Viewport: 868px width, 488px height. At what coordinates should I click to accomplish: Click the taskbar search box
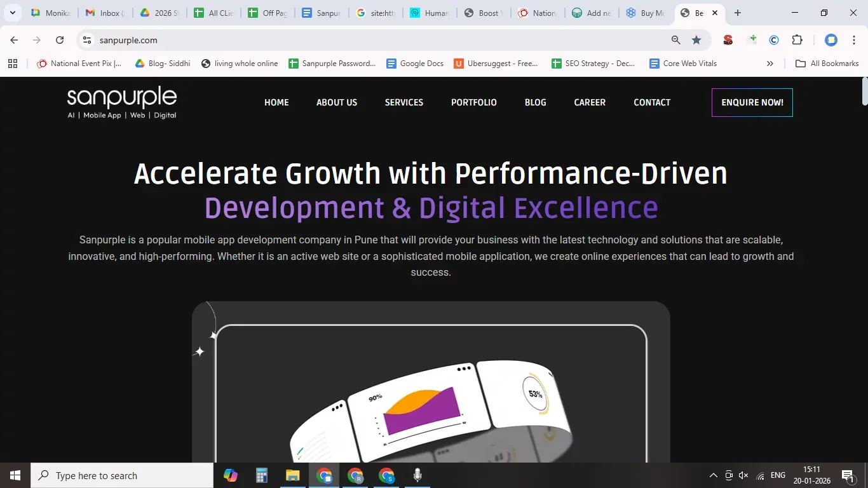pos(122,475)
